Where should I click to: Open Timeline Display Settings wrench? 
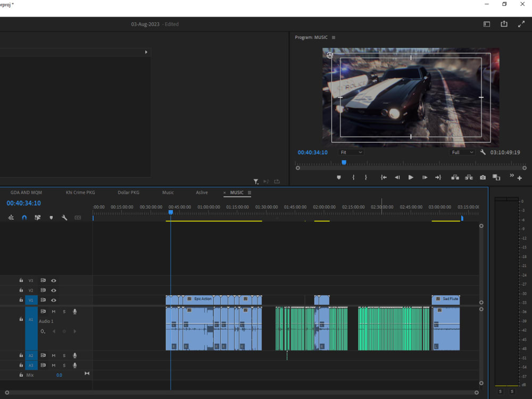pyautogui.click(x=64, y=218)
